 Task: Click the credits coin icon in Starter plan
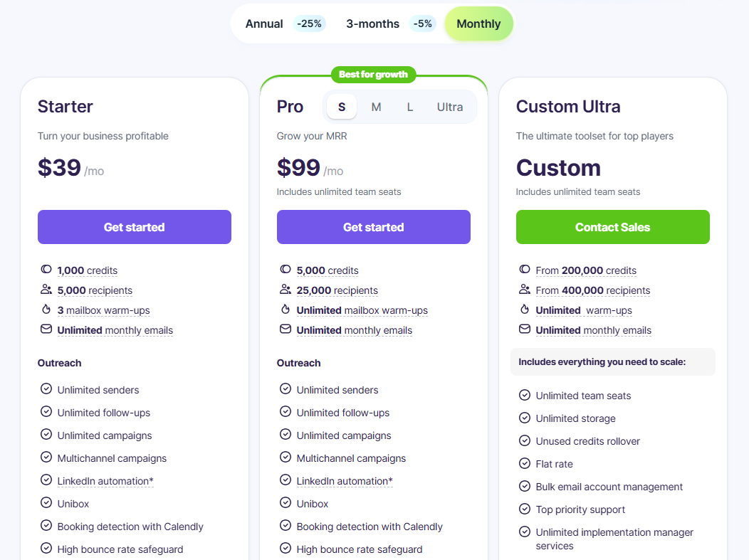46,270
